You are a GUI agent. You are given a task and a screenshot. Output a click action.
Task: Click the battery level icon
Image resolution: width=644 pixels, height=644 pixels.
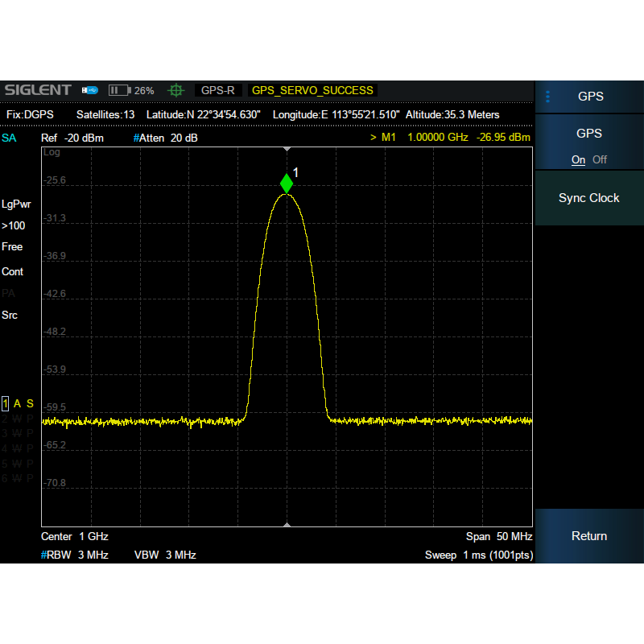pos(119,90)
